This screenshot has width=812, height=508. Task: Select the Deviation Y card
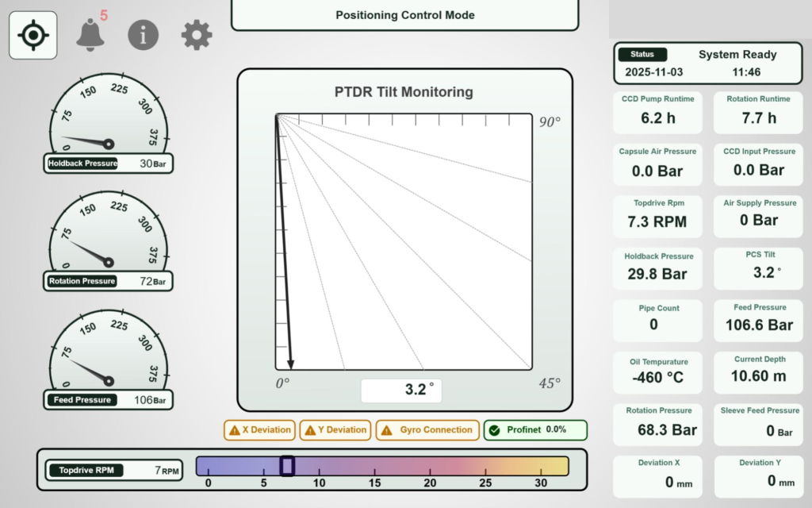click(758, 476)
